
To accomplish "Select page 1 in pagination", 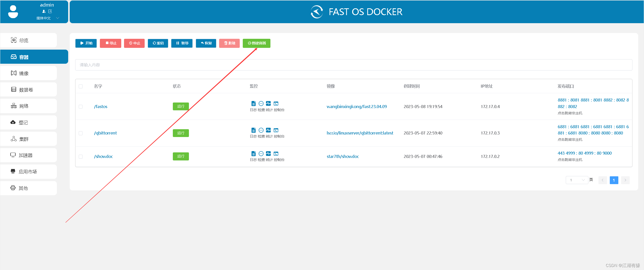I will pyautogui.click(x=614, y=180).
